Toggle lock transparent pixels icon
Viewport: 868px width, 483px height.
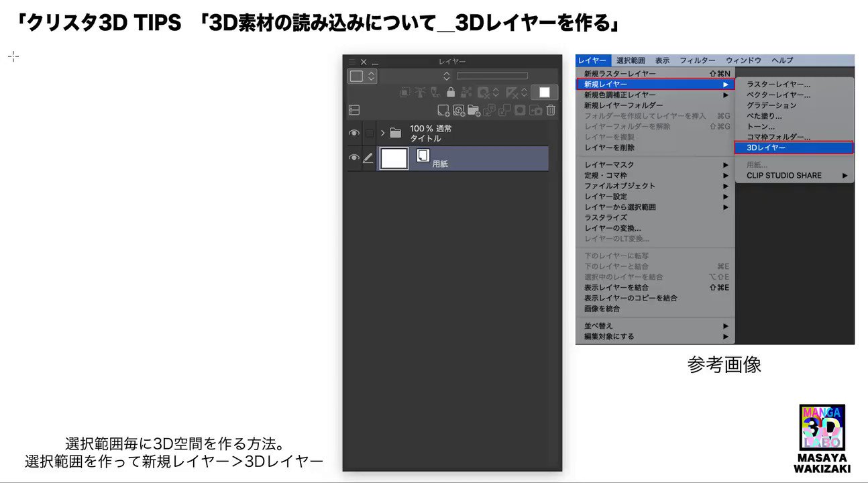(x=466, y=92)
